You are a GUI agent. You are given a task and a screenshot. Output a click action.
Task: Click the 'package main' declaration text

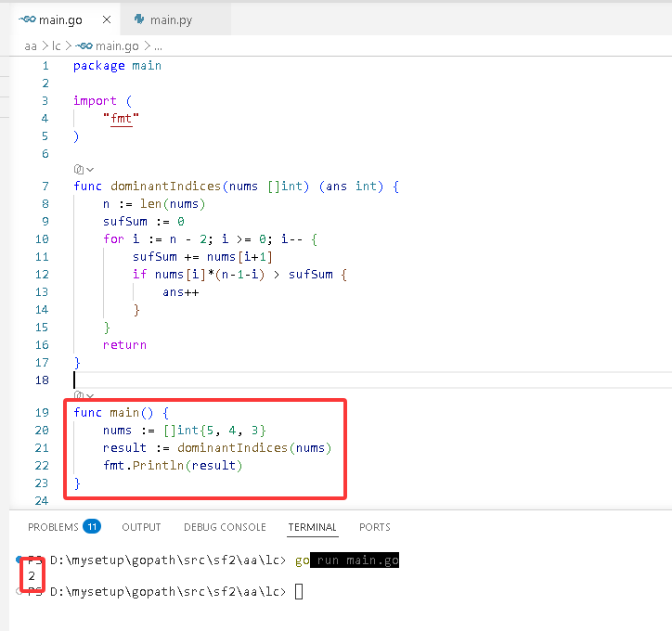(x=117, y=66)
